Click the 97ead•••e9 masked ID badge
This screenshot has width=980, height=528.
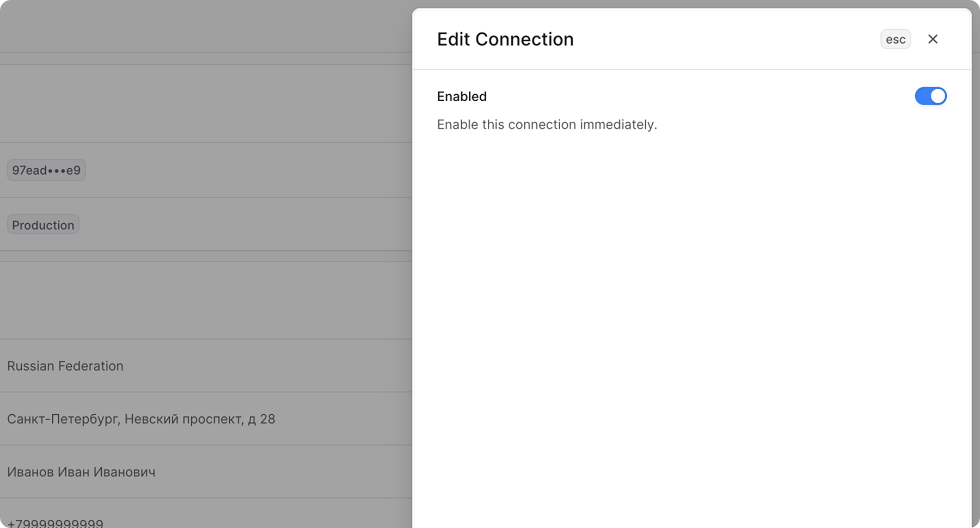coord(46,170)
